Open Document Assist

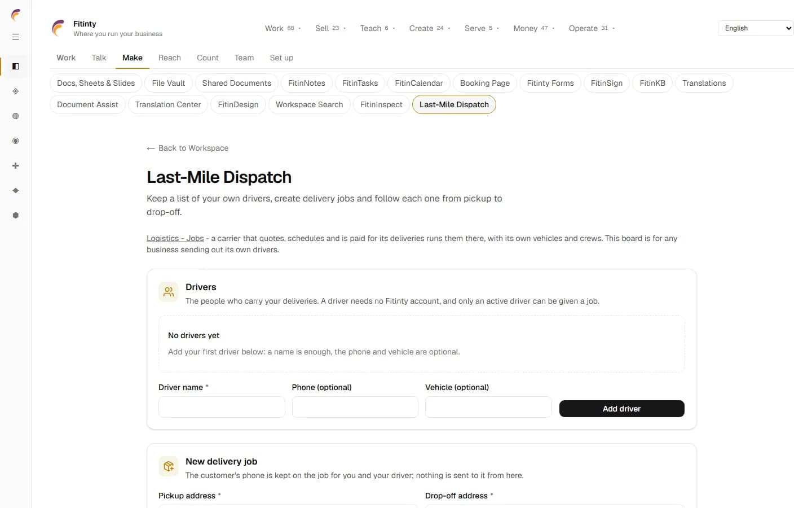point(87,104)
